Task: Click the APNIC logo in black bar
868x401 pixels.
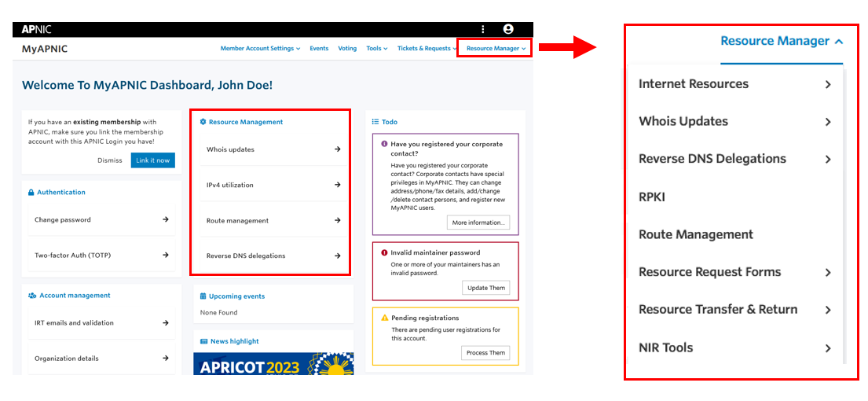Action: pyautogui.click(x=36, y=29)
